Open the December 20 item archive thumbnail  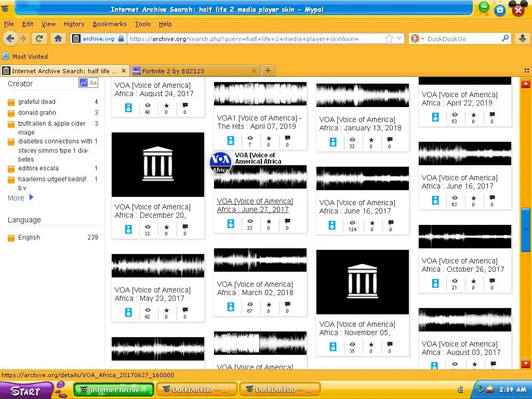pyautogui.click(x=158, y=165)
